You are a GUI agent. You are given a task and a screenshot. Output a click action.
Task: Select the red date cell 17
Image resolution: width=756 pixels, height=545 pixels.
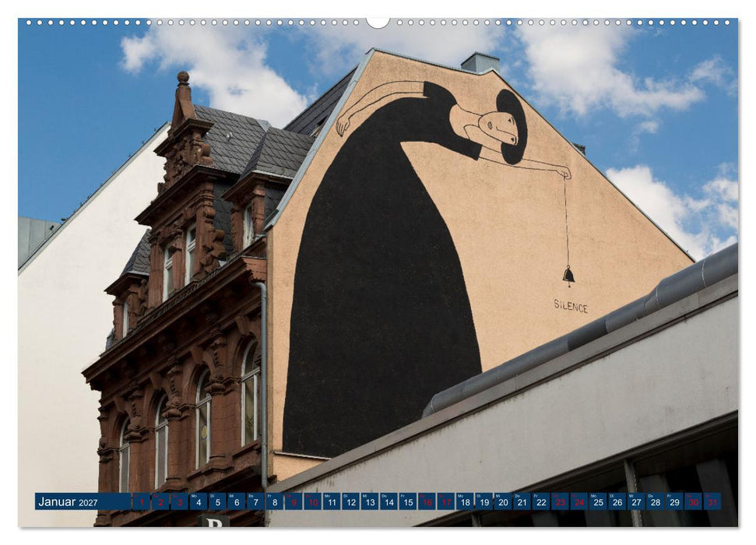point(446,501)
